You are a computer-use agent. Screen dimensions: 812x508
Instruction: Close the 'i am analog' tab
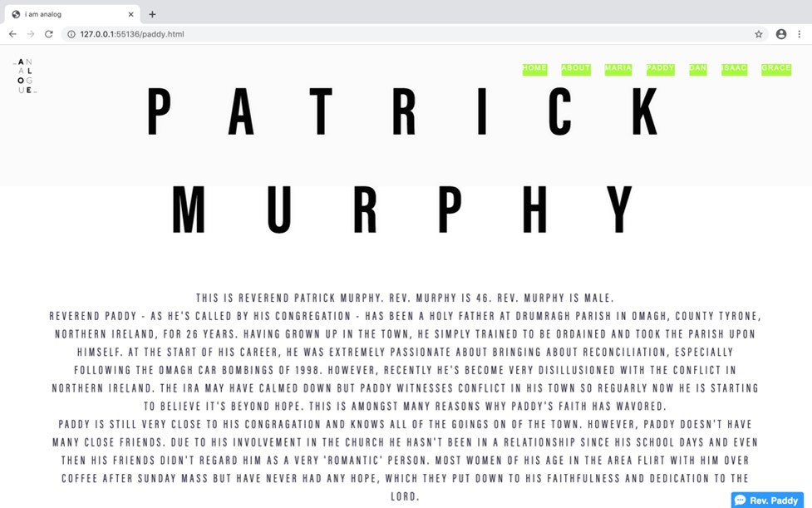130,14
